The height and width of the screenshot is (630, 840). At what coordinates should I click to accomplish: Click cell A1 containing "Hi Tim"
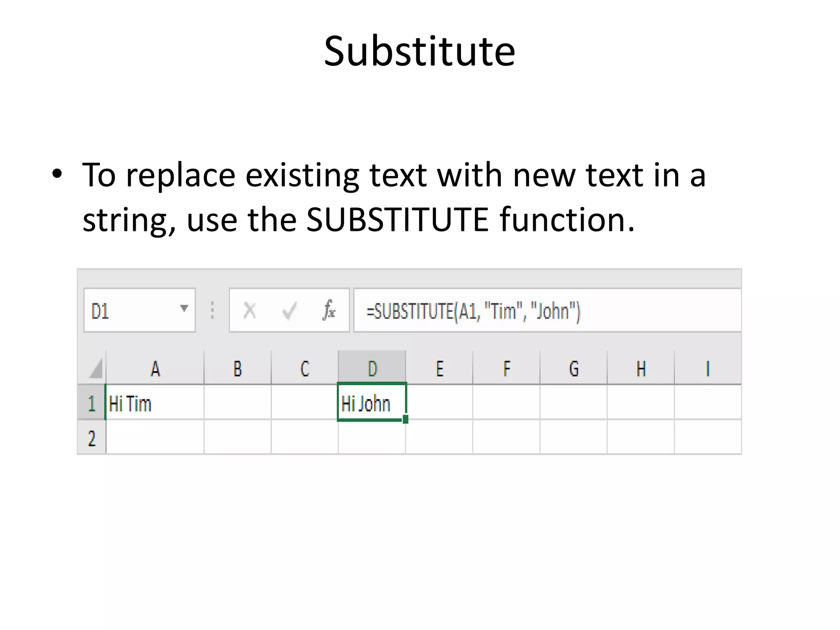tap(155, 402)
